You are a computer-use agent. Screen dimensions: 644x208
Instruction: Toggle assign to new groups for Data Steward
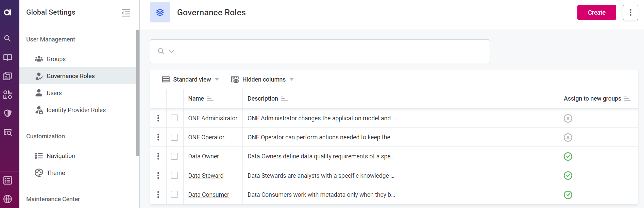[568, 175]
